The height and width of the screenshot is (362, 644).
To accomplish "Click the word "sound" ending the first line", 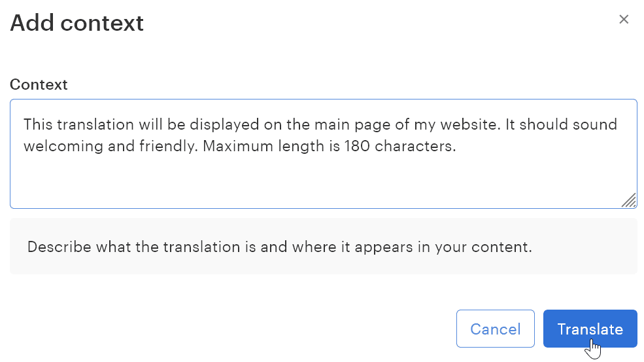I will click(x=596, y=124).
